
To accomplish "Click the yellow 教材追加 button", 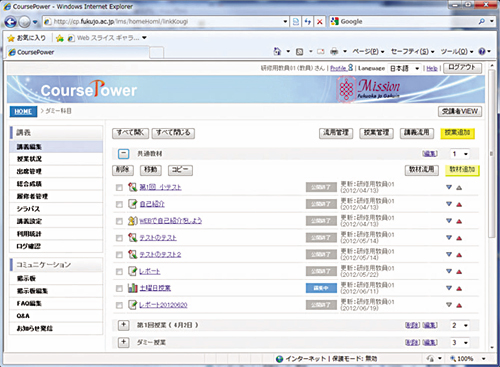I will pyautogui.click(x=462, y=170).
